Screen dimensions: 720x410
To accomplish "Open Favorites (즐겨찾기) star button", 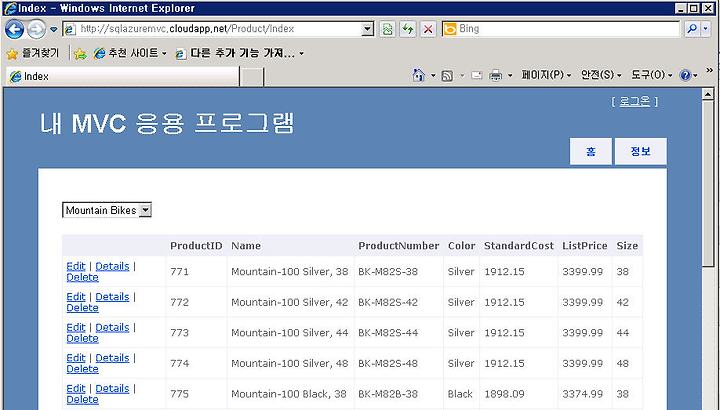I will pos(33,53).
